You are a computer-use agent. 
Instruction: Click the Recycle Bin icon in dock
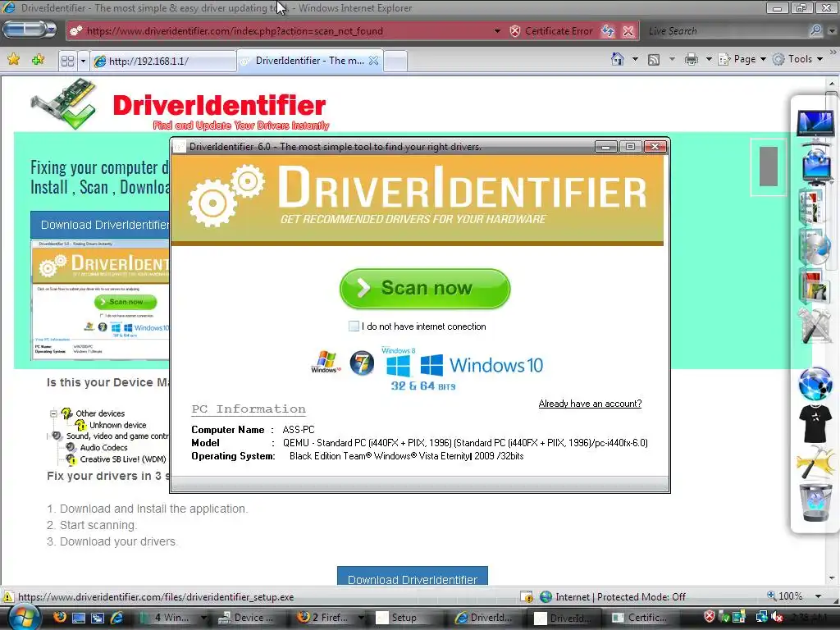[x=815, y=501]
